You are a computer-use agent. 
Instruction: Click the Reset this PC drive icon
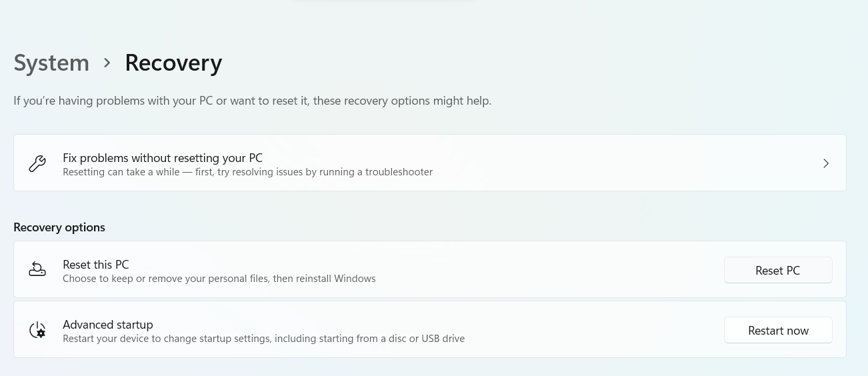[37, 269]
